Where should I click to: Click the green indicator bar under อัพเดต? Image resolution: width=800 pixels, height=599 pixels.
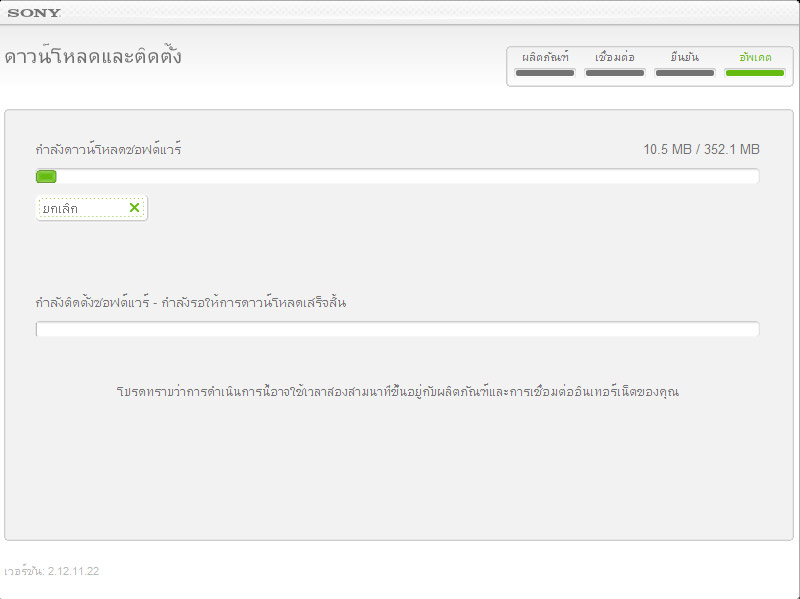click(755, 73)
